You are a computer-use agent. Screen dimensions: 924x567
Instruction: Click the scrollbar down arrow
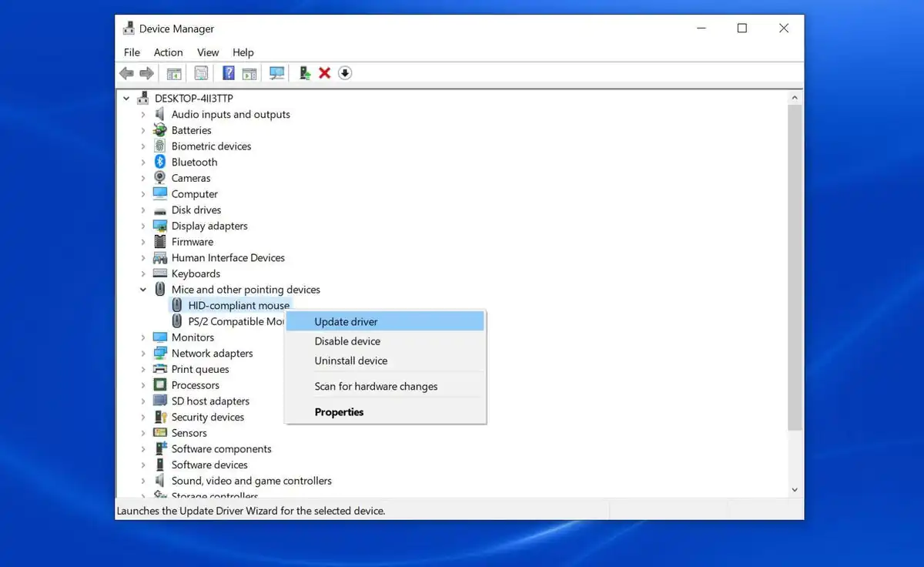pos(795,488)
